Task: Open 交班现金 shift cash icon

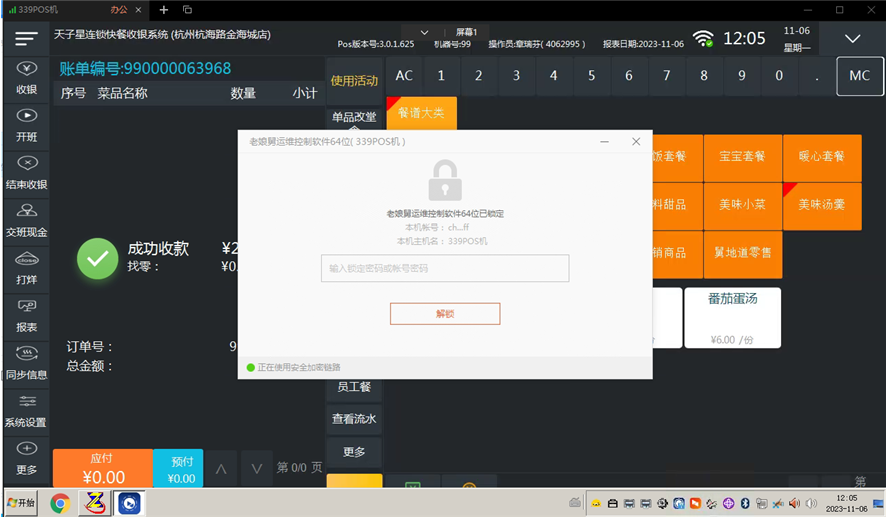Action: point(27,220)
